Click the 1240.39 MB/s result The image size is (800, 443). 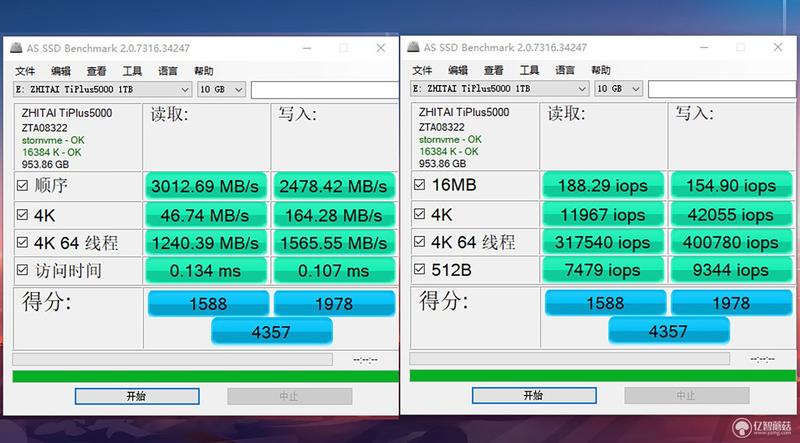tap(206, 243)
